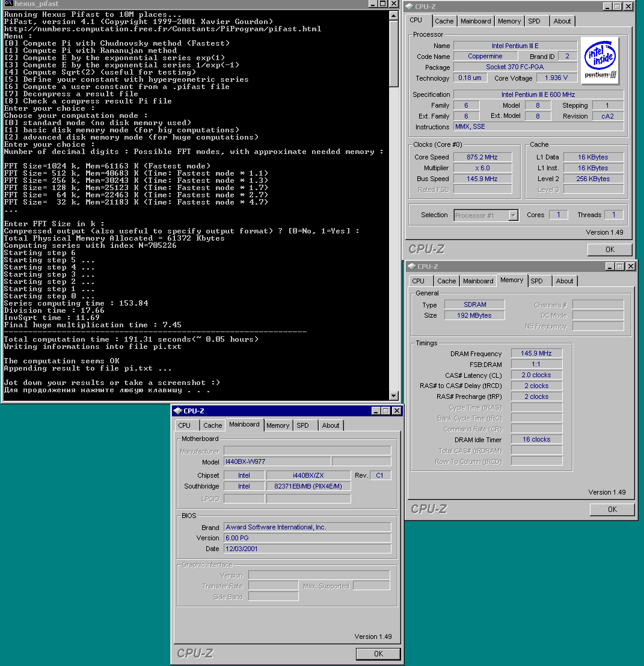This screenshot has width=644, height=666.
Task: Click the memory Size value '192 MBytes'
Action: pyautogui.click(x=474, y=316)
